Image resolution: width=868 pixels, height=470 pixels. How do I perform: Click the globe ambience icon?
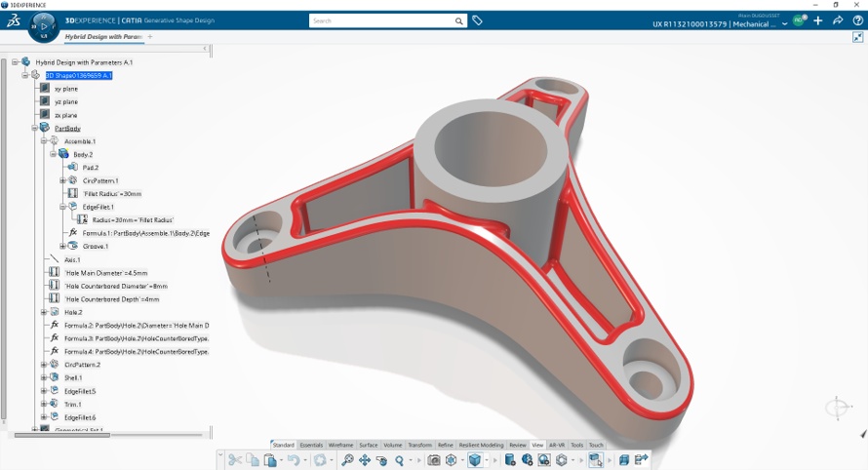click(527, 459)
